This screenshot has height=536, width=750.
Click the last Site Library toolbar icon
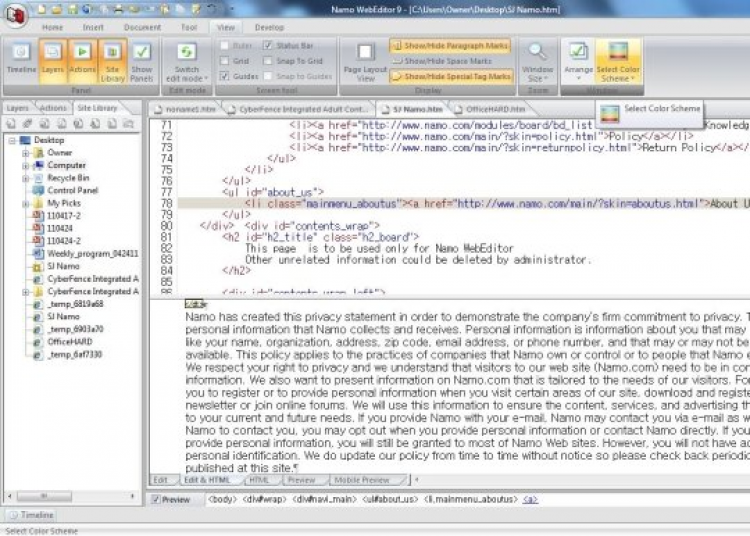coord(129,124)
